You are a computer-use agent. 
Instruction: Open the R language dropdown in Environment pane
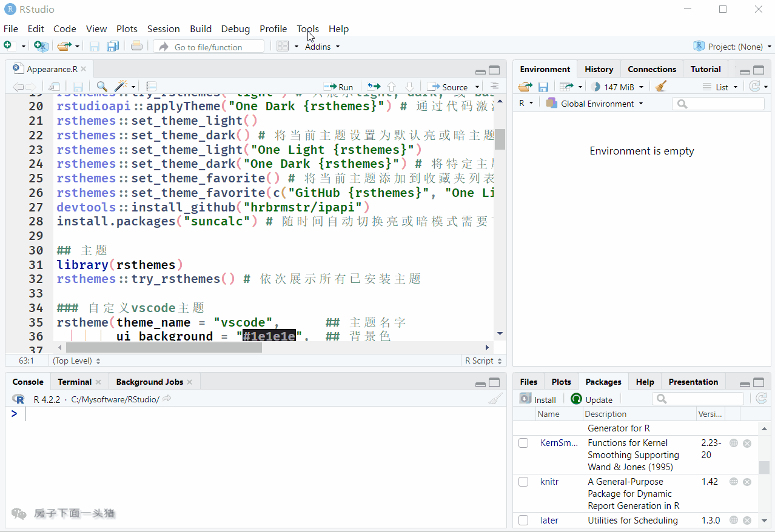coord(526,104)
